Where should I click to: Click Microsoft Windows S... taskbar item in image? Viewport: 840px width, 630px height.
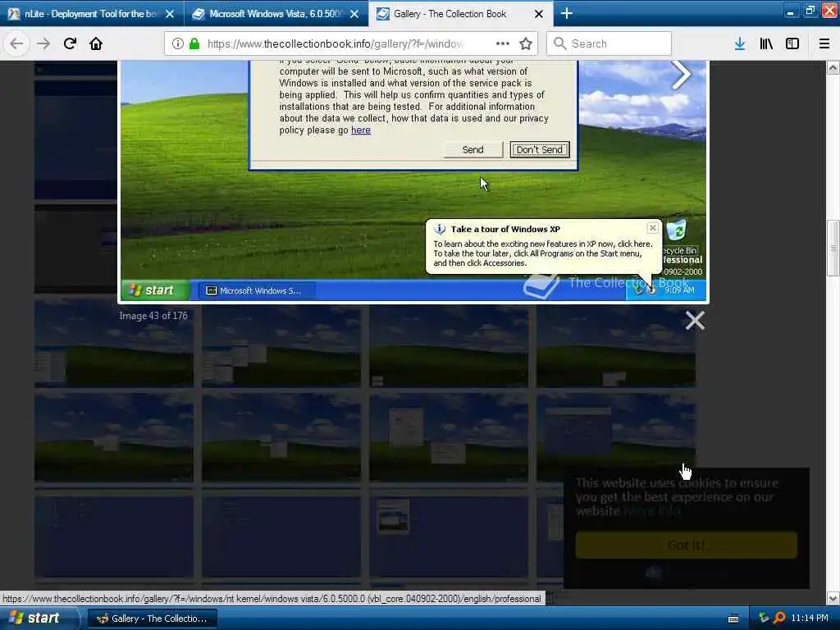tap(257, 290)
